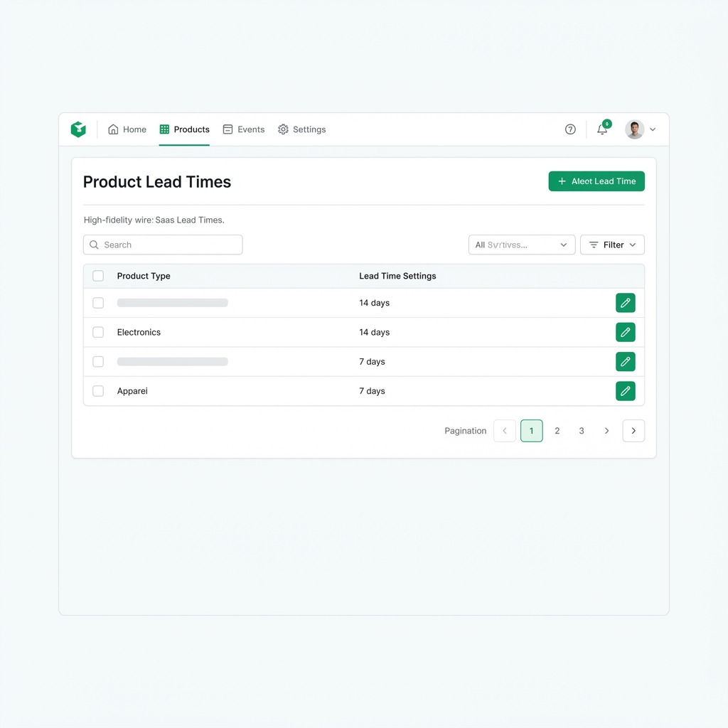Go to page 2 in pagination
728x728 pixels.
tap(557, 431)
